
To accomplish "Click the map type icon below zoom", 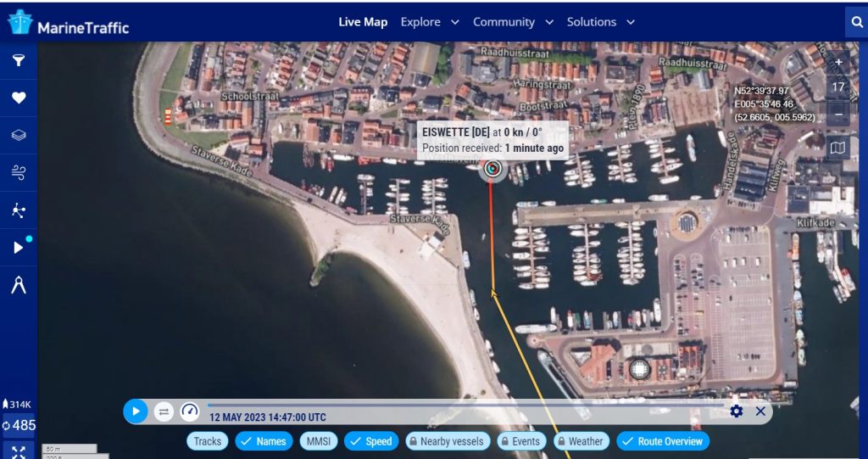I will [x=837, y=148].
